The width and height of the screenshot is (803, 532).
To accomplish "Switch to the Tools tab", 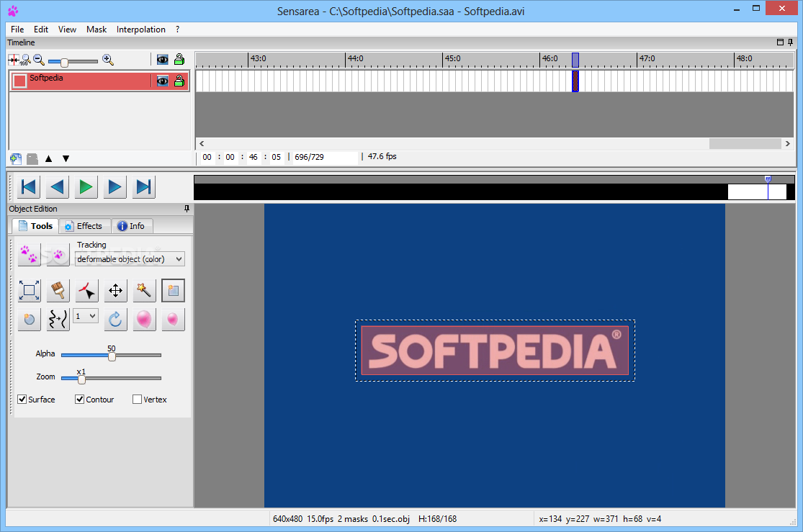I will click(x=35, y=226).
